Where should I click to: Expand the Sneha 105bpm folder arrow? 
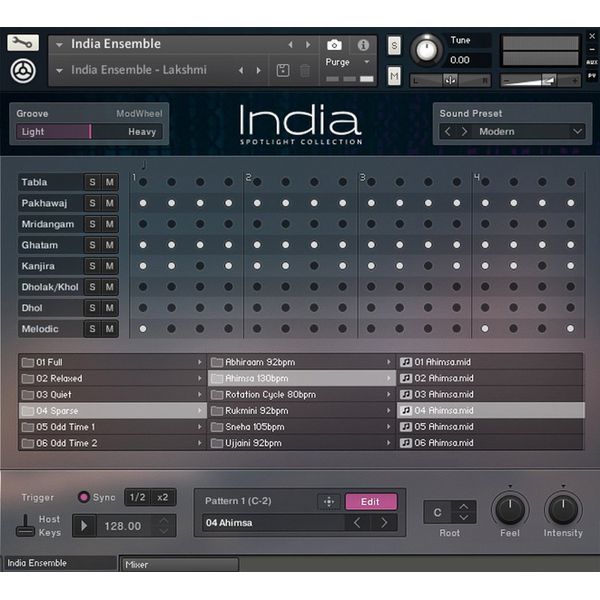[x=388, y=427]
